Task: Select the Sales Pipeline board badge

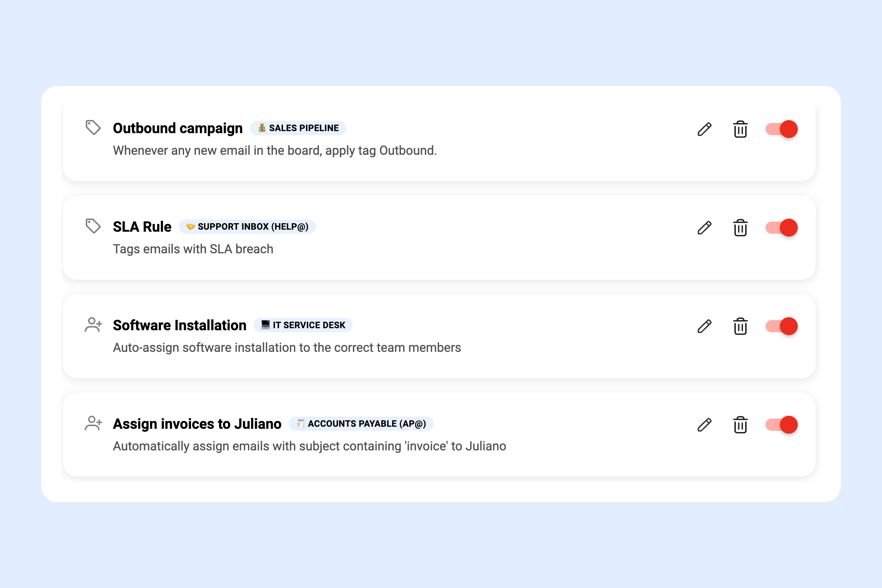Action: tap(298, 128)
